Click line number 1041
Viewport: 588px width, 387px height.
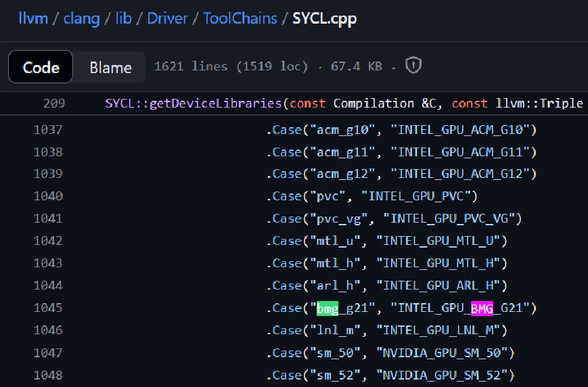[x=48, y=219]
